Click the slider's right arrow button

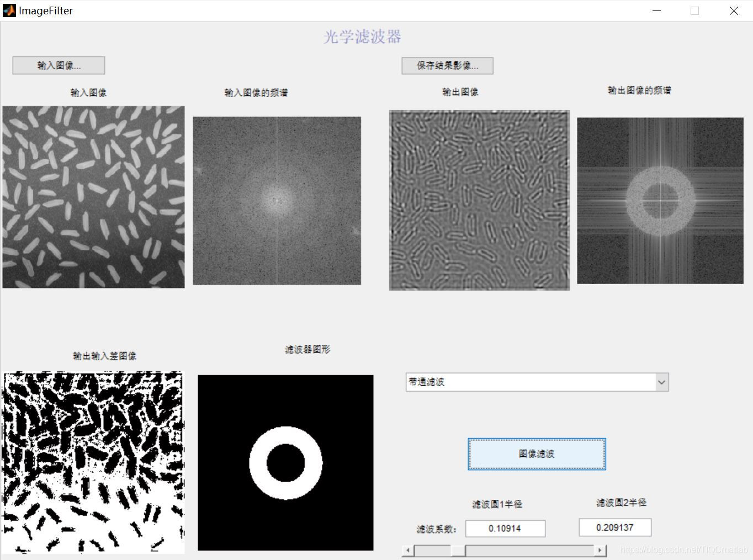click(x=600, y=550)
